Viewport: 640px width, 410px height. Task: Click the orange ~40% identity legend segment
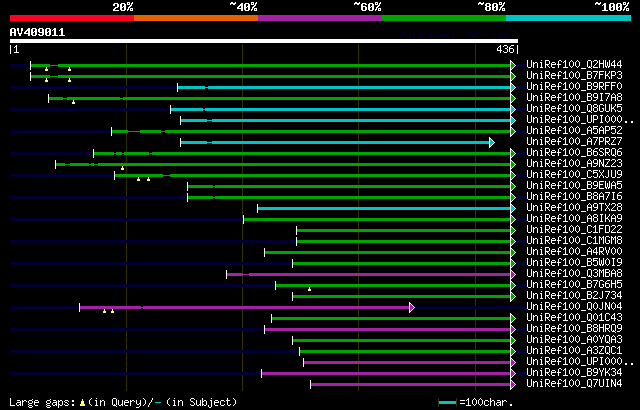click(x=196, y=18)
